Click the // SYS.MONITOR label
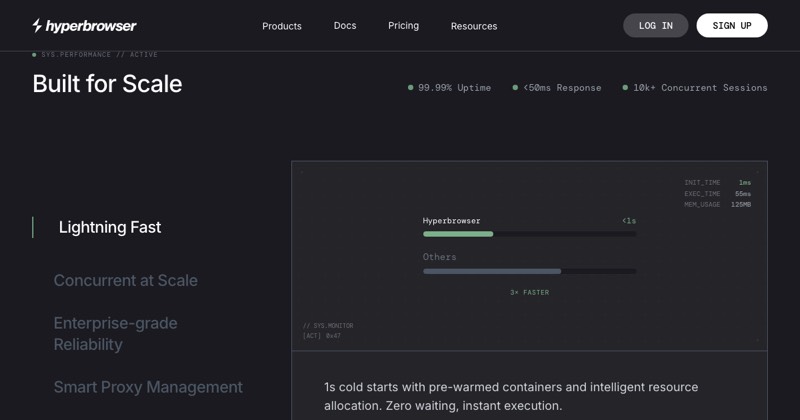The width and height of the screenshot is (800, 420). (328, 326)
